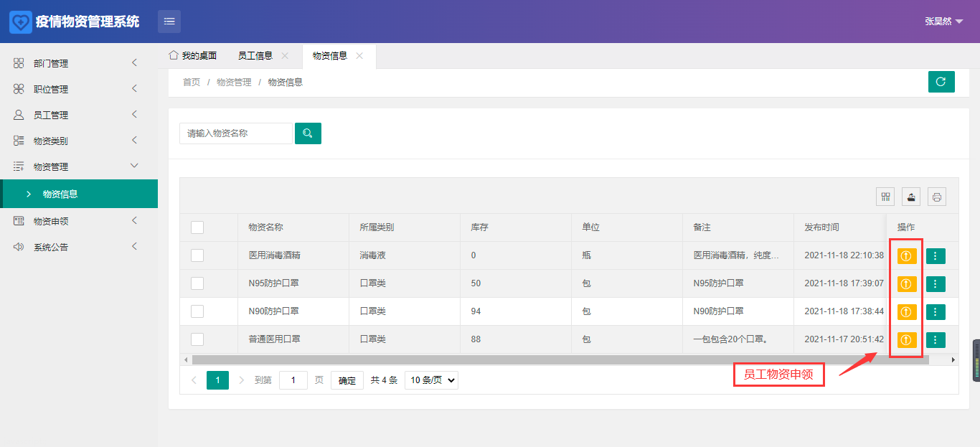Image resolution: width=980 pixels, height=447 pixels.
Task: Check the checkbox for N90防护口罩 row
Action: [x=197, y=311]
